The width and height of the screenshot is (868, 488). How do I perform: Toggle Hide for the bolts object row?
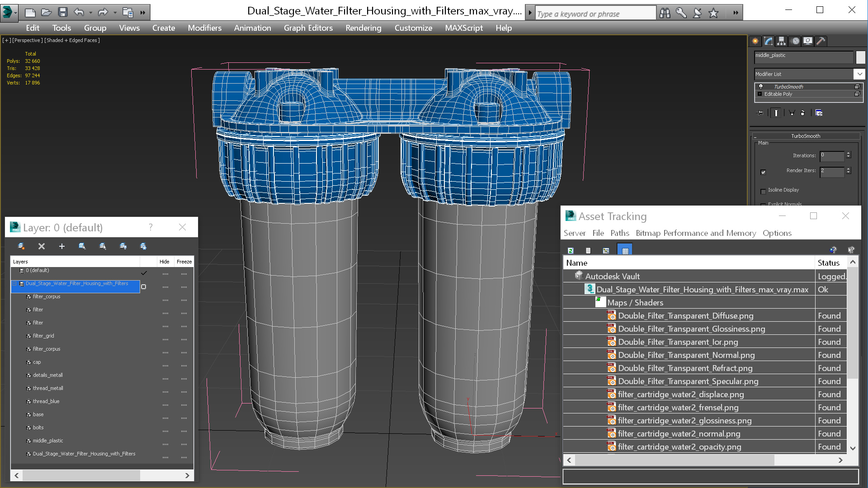tap(165, 431)
